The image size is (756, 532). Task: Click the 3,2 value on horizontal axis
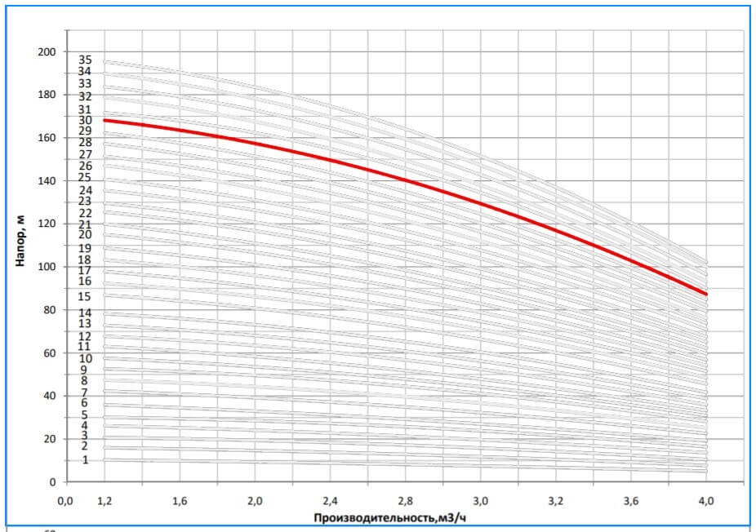[x=556, y=499]
